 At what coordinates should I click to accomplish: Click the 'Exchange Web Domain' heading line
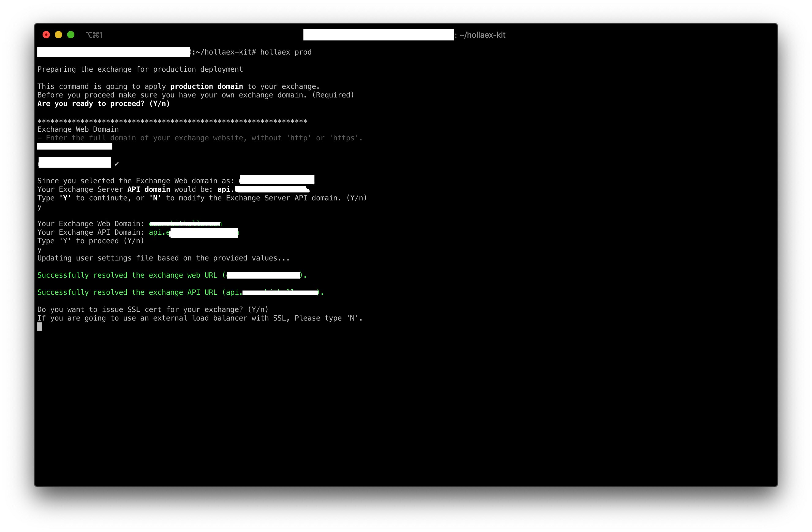78,129
